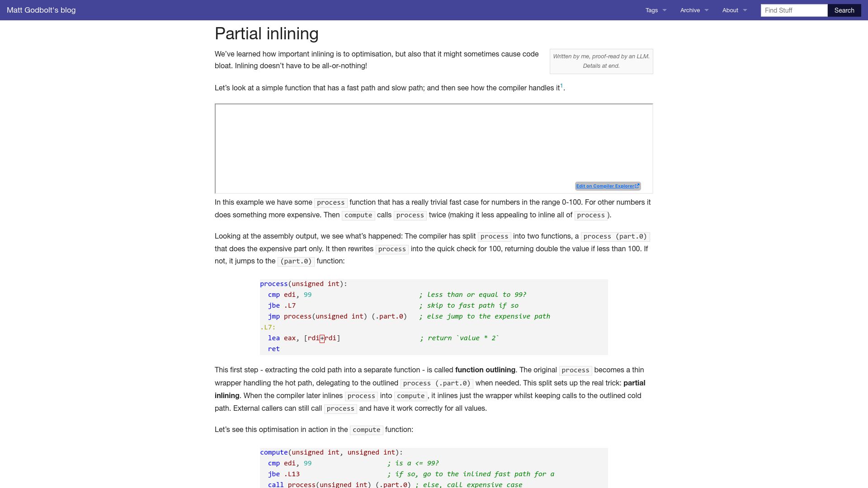
Task: Click 'compute(unsigned int, unsigned int):' line
Action: click(x=331, y=452)
